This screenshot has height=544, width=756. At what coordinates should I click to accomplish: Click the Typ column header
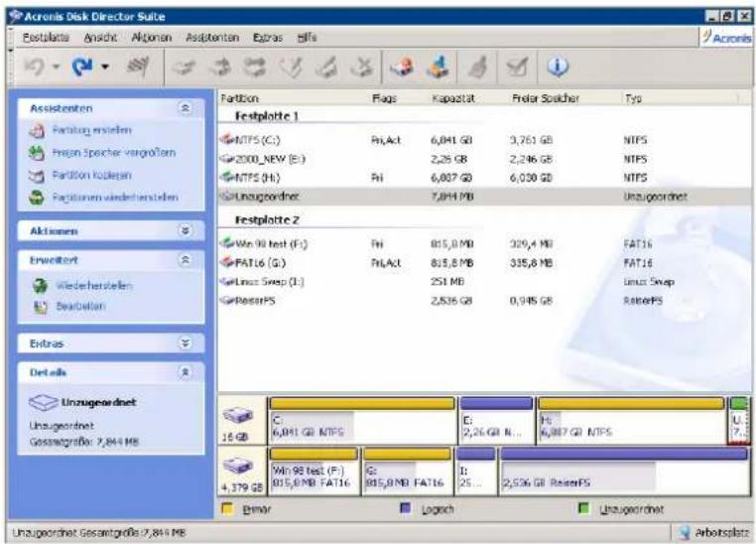coord(633,99)
